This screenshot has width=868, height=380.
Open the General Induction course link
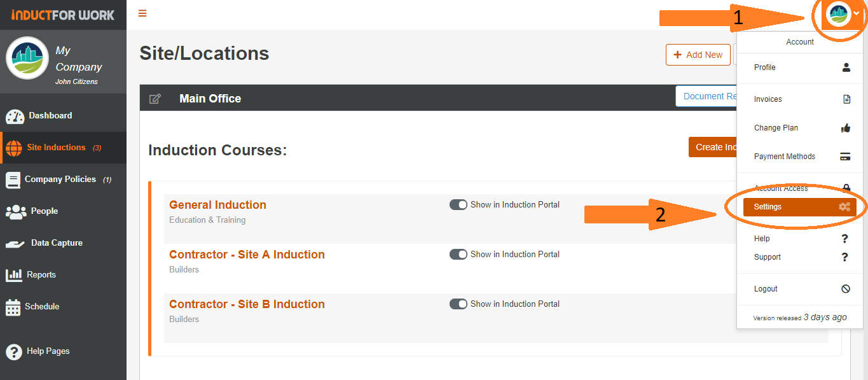click(x=217, y=204)
